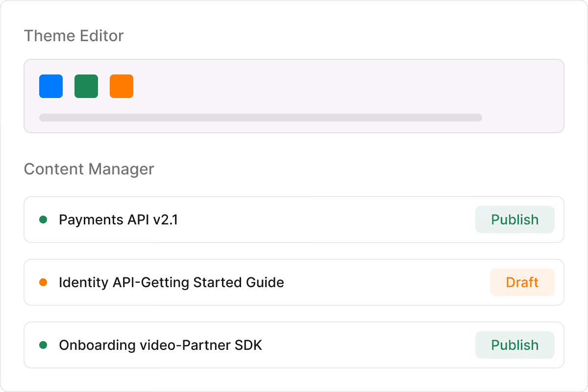Open the Onboarding video-Partner SDK title
Viewport: 588px width, 392px height.
[161, 345]
